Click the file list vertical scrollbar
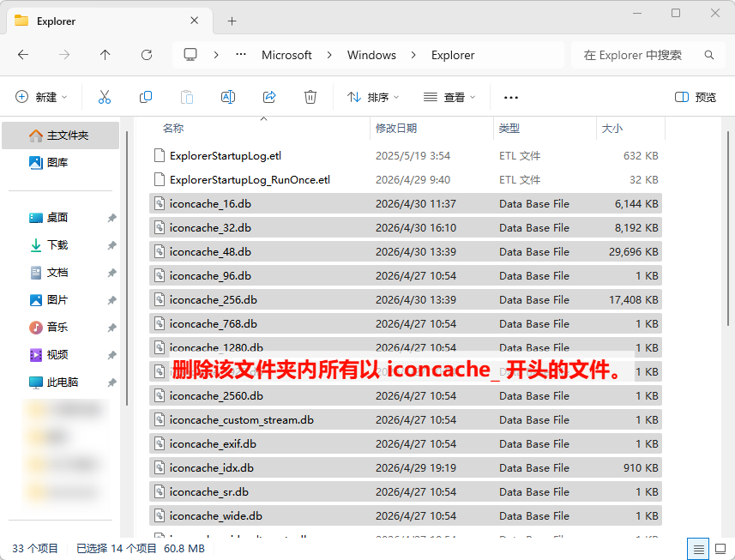The height and width of the screenshot is (560, 735). (x=728, y=230)
